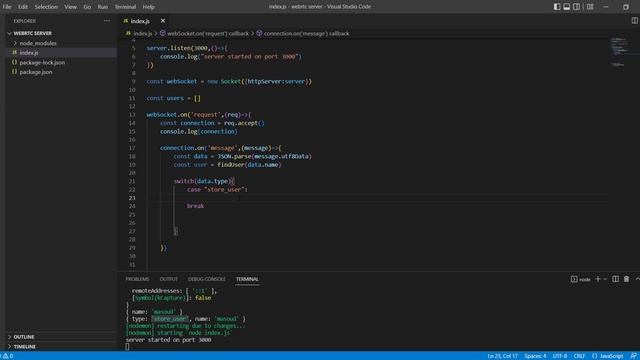Click Ln 23, Col 17 status indicator
Viewport: 640px width, 360px height.
(x=502, y=356)
